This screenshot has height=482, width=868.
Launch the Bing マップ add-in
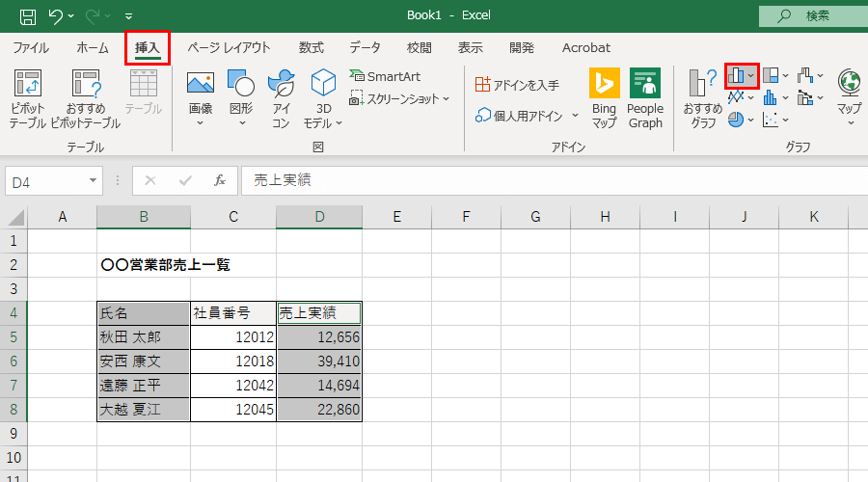click(604, 99)
